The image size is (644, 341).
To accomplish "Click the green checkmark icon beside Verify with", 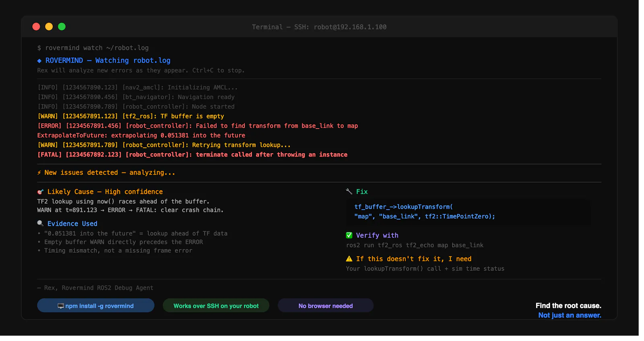I will coord(349,235).
